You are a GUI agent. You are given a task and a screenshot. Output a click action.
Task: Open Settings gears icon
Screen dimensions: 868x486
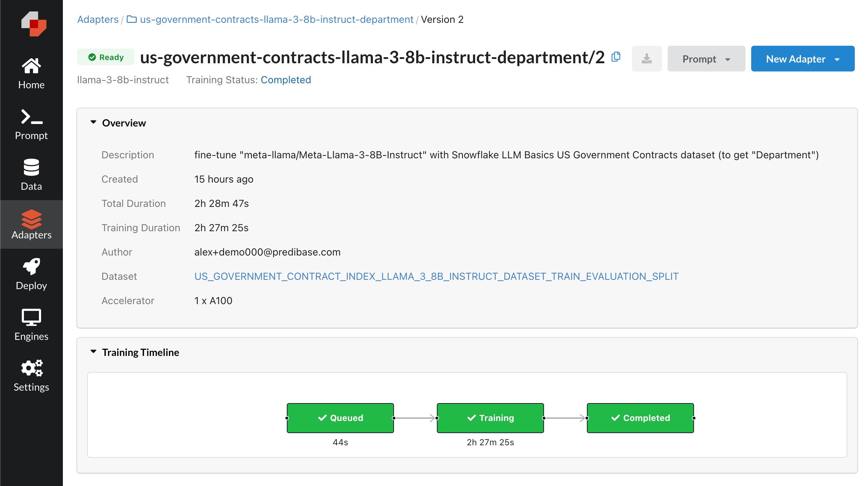pyautogui.click(x=31, y=376)
